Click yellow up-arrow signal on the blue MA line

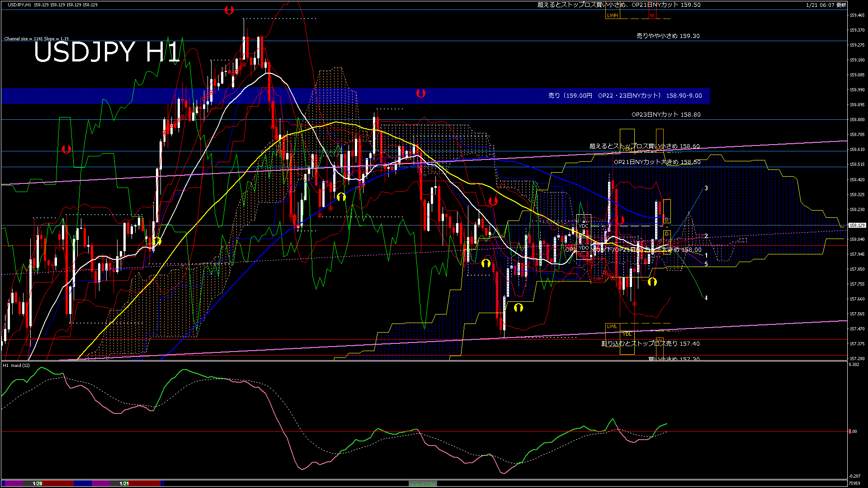coord(341,197)
